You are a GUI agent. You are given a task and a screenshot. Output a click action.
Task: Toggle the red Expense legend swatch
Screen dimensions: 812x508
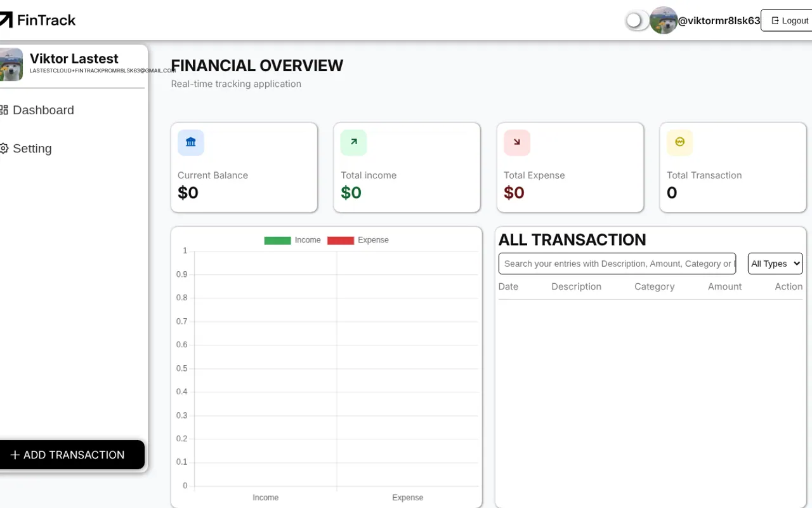point(341,240)
